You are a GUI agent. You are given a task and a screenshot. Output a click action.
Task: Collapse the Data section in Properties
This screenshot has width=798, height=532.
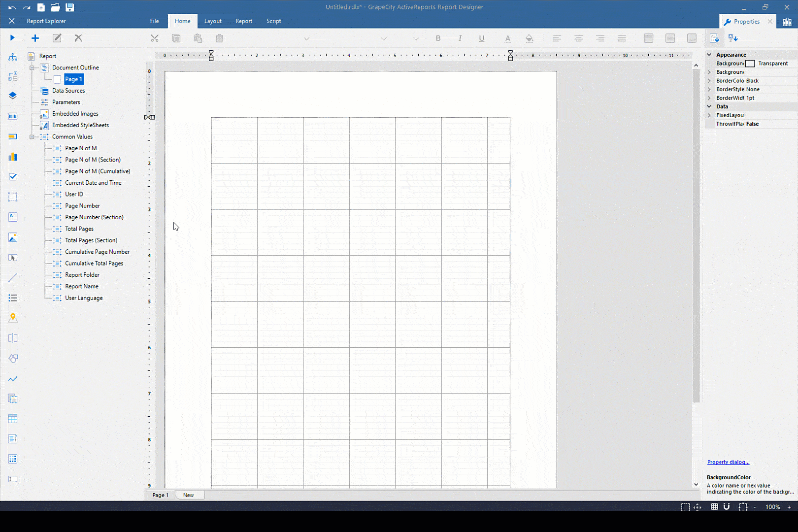click(x=709, y=106)
